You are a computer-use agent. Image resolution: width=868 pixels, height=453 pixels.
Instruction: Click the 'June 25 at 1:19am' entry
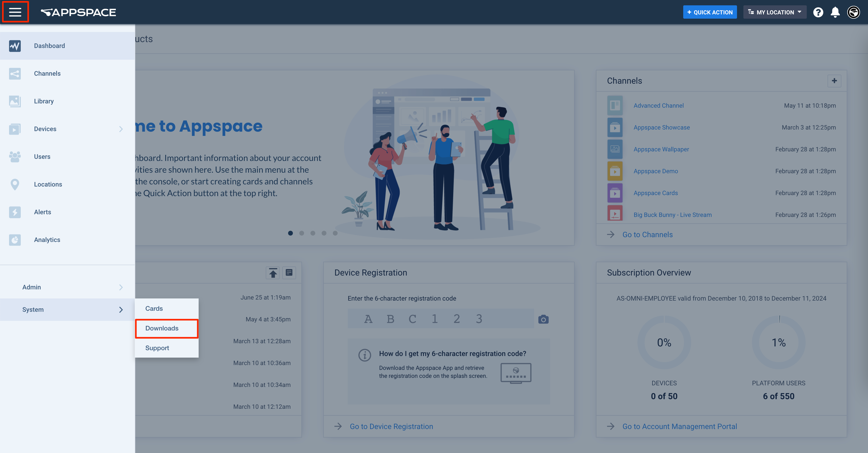click(x=265, y=297)
